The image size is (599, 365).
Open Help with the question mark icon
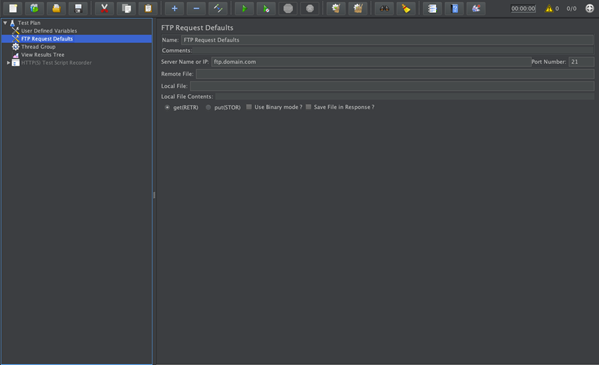pyautogui.click(x=454, y=8)
